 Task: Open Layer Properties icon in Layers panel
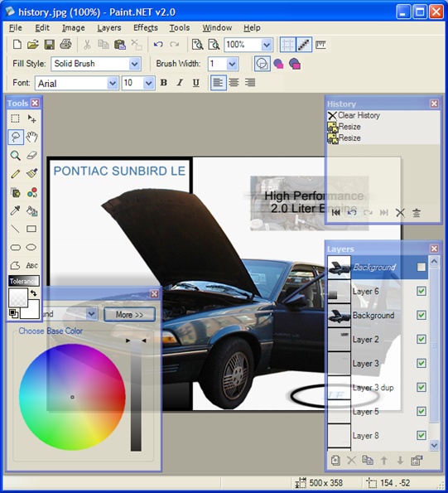click(417, 461)
